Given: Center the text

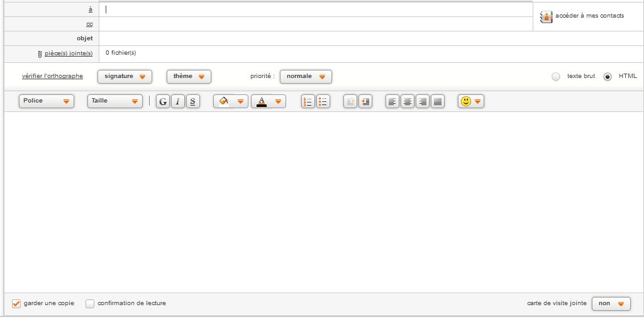Looking at the screenshot, I should 408,101.
